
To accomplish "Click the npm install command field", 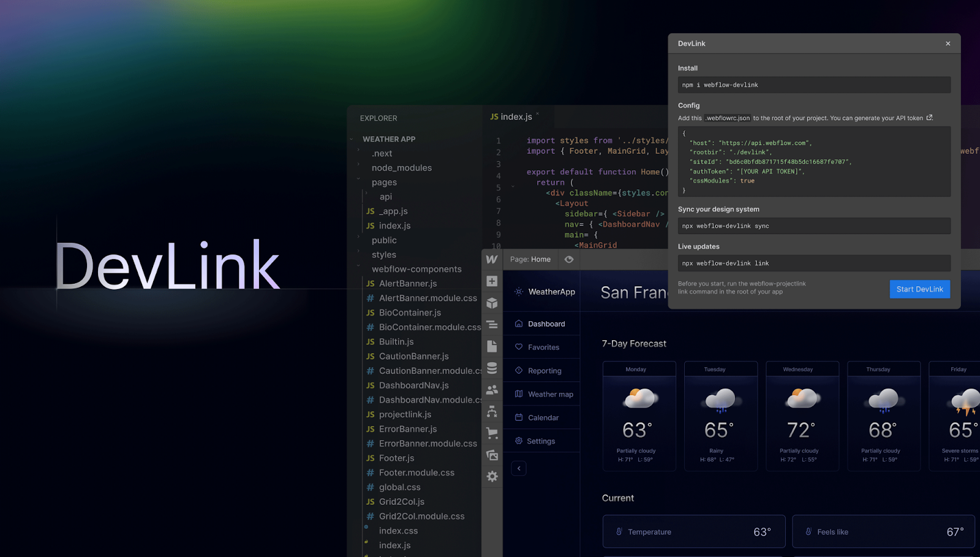I will [813, 85].
